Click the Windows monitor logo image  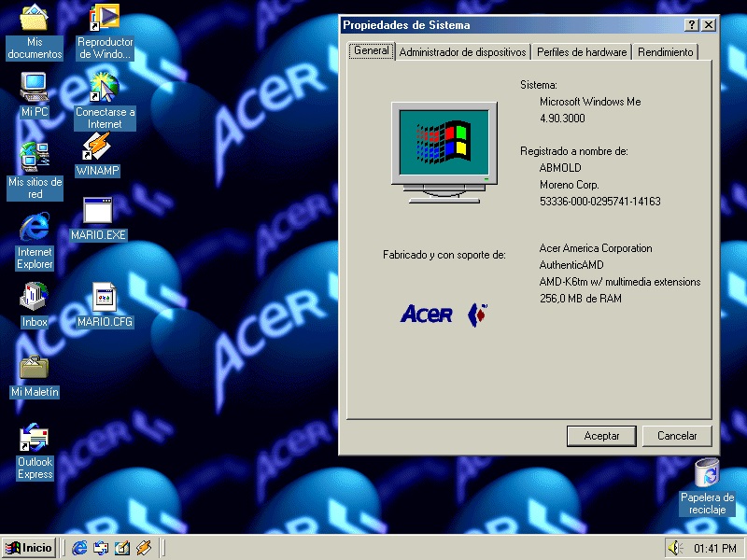tap(444, 152)
